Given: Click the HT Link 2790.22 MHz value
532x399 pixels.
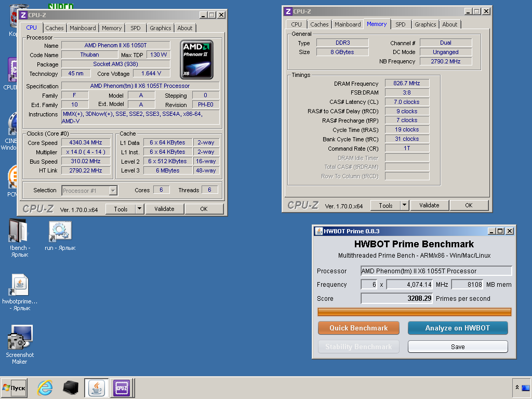Looking at the screenshot, I should pyautogui.click(x=86, y=170).
